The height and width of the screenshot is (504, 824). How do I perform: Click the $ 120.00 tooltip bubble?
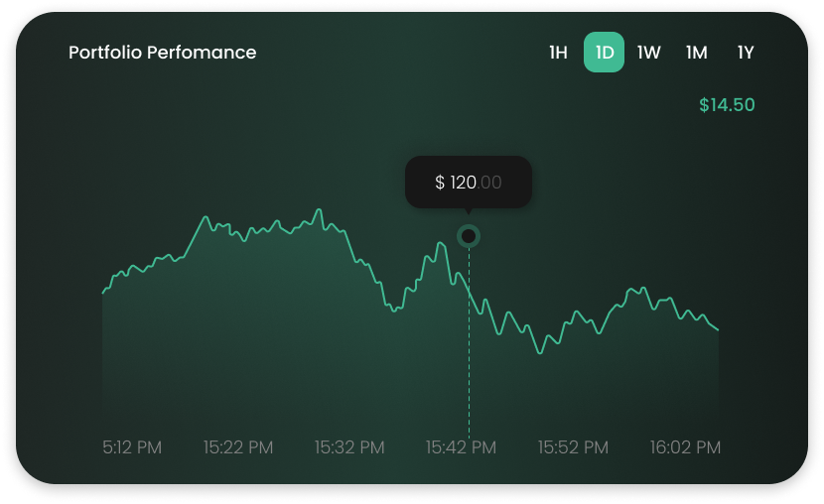click(x=469, y=183)
